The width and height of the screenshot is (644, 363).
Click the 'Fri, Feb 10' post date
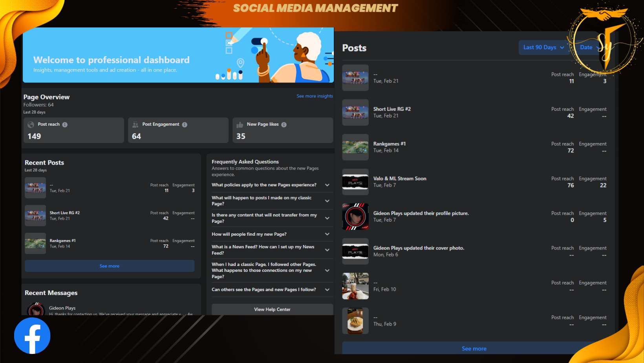click(x=385, y=289)
